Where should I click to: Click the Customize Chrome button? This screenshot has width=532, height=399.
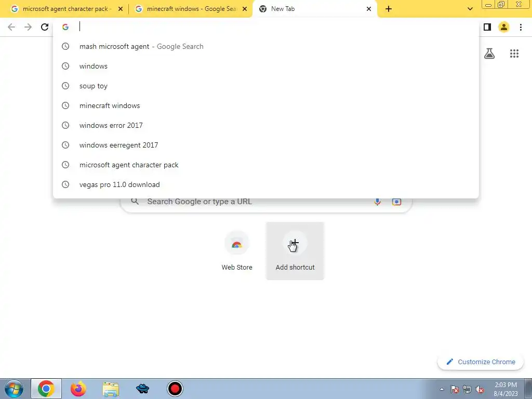(x=481, y=362)
